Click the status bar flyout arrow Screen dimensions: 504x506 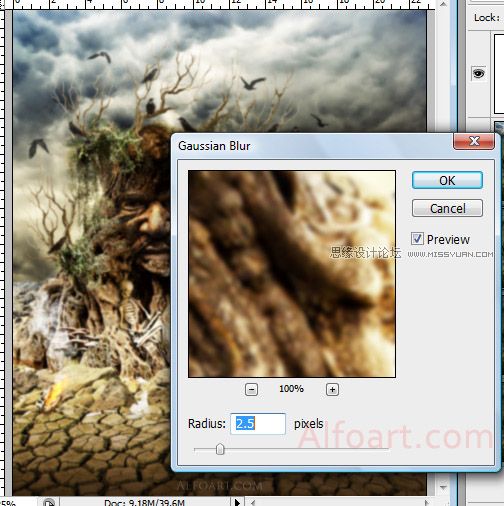237,502
